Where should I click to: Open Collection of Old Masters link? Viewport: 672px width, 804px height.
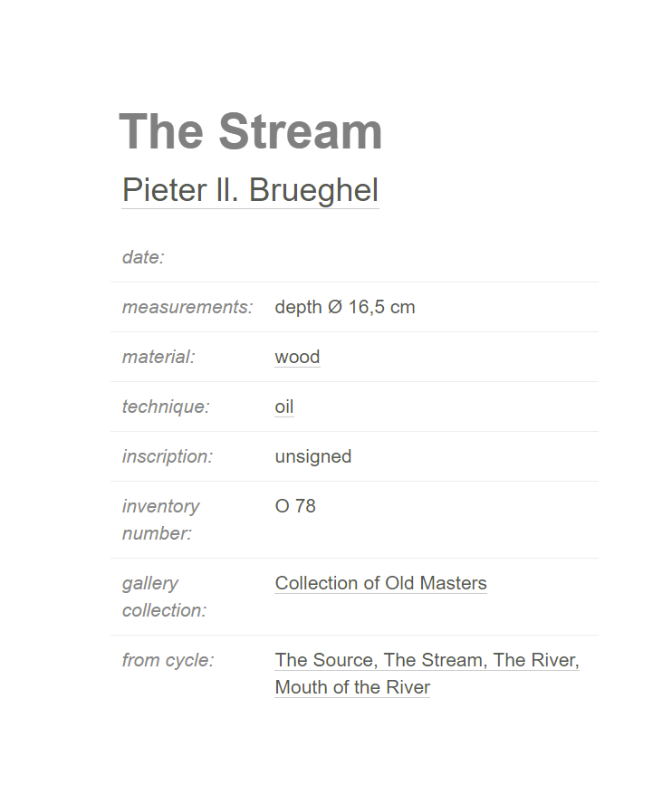coord(380,583)
